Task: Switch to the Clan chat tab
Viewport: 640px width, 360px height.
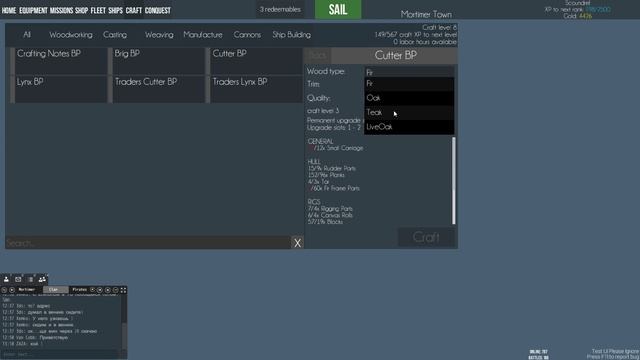Action: coord(55,290)
